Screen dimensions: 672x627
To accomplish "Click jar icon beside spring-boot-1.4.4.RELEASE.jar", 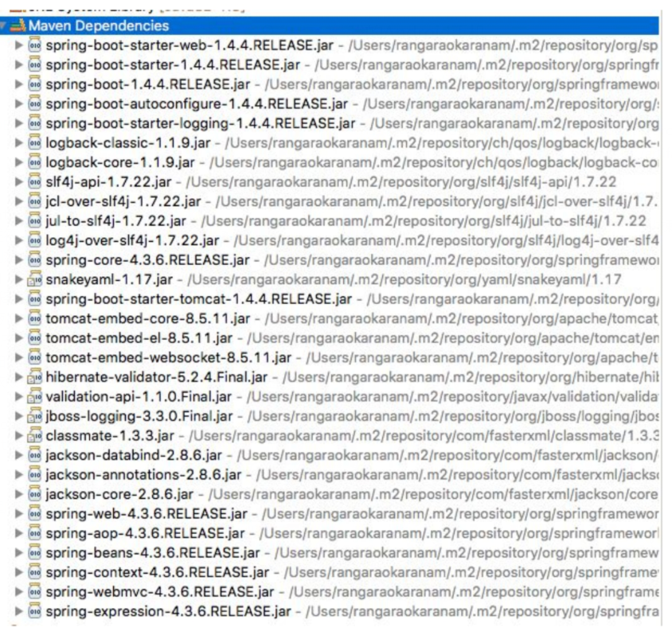I will click(34, 84).
